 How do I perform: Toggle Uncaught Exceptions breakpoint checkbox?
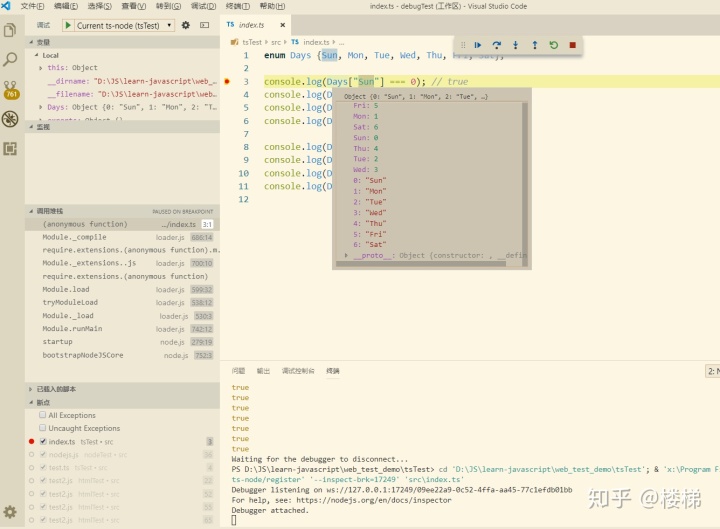coord(43,428)
